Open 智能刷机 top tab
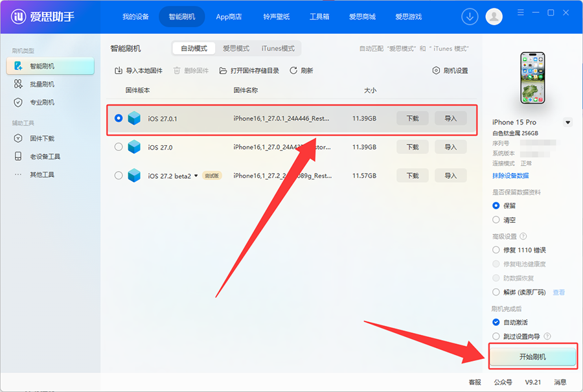The image size is (583, 392). (182, 17)
